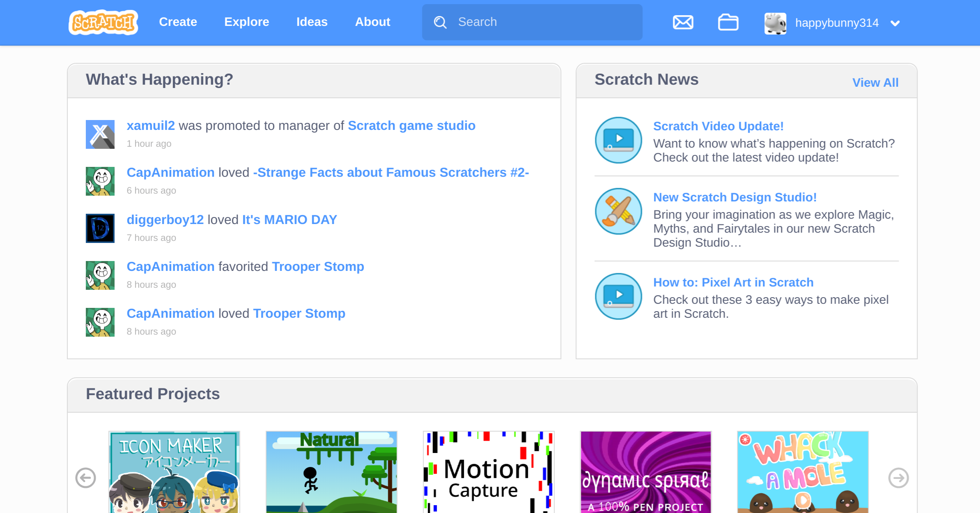Open Trooper Stomp link in favorited entry
This screenshot has width=980, height=513.
click(x=318, y=266)
